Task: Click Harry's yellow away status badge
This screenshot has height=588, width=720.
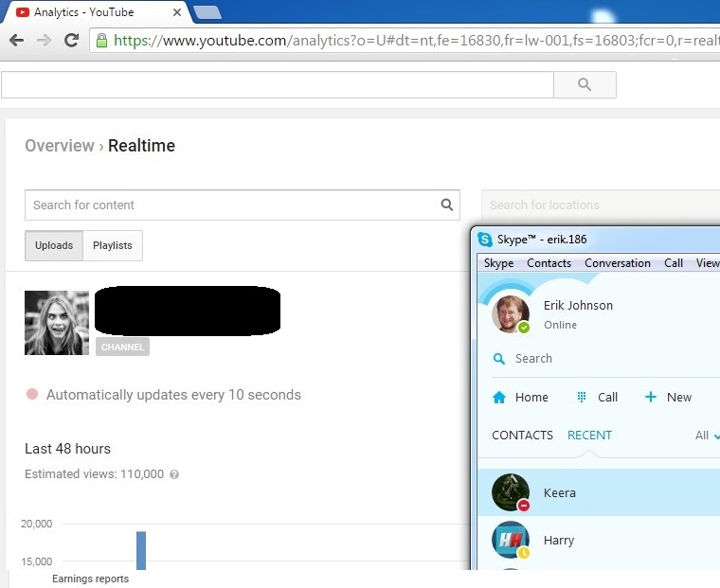Action: 524,553
